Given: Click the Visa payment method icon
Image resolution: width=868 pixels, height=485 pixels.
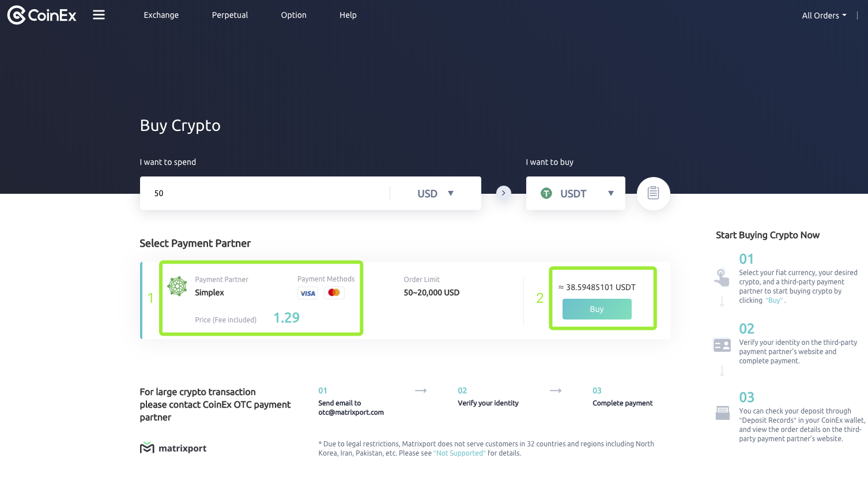Looking at the screenshot, I should tap(308, 293).
